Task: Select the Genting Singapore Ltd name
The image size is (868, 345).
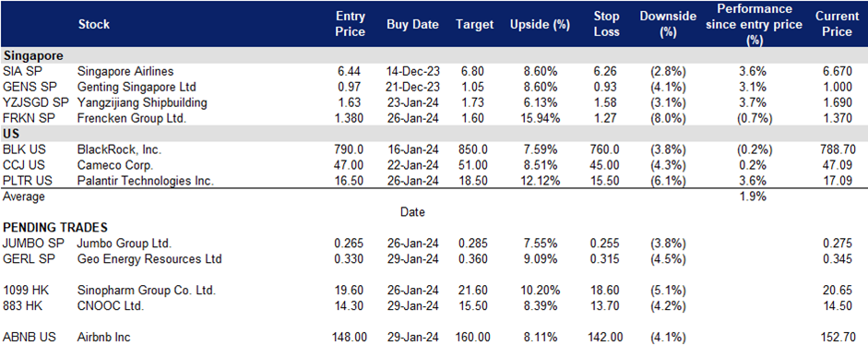Action: (137, 87)
